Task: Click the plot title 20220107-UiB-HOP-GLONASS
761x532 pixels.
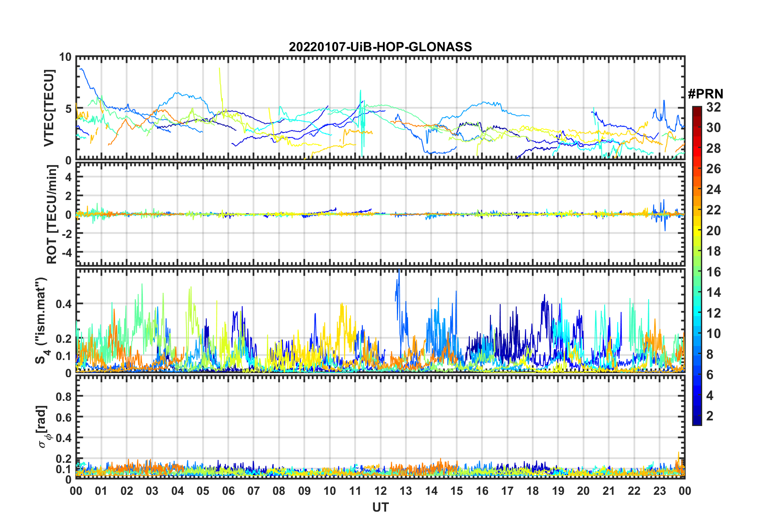Action: (380, 47)
